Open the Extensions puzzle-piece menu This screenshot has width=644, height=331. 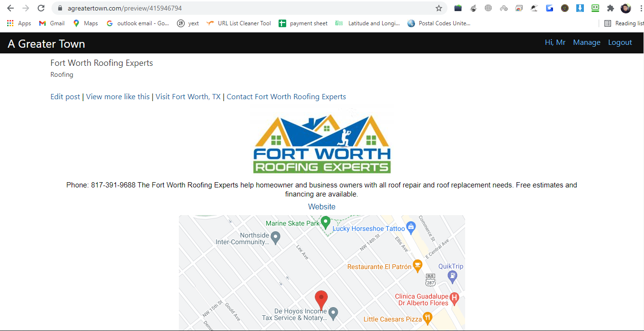pos(610,8)
